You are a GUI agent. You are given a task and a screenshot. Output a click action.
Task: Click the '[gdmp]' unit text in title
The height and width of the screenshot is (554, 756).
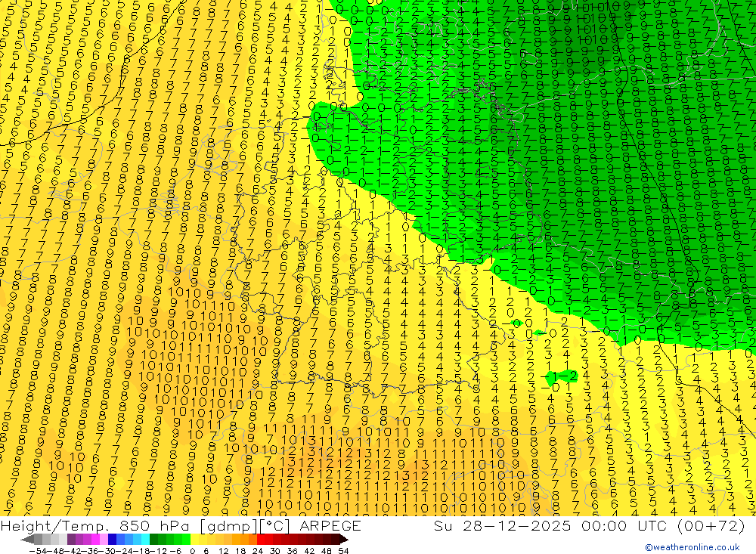[228, 526]
